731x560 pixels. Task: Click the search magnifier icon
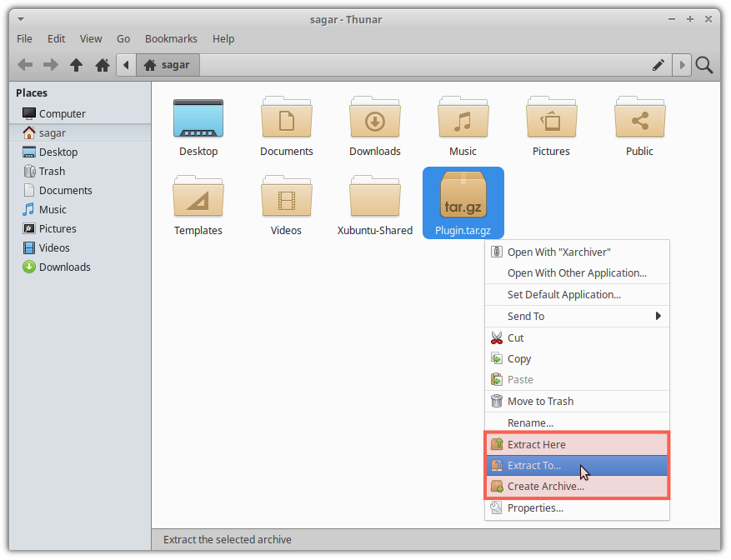click(703, 64)
